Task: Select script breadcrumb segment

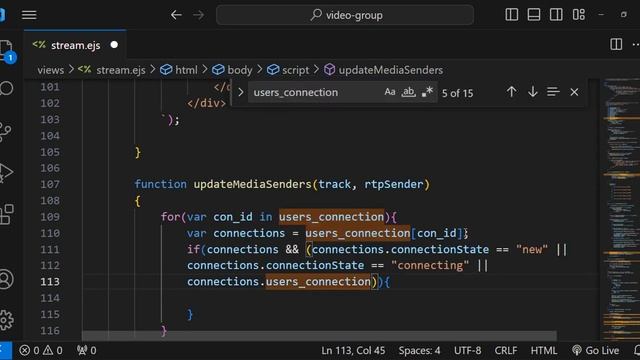Action: [x=288, y=70]
